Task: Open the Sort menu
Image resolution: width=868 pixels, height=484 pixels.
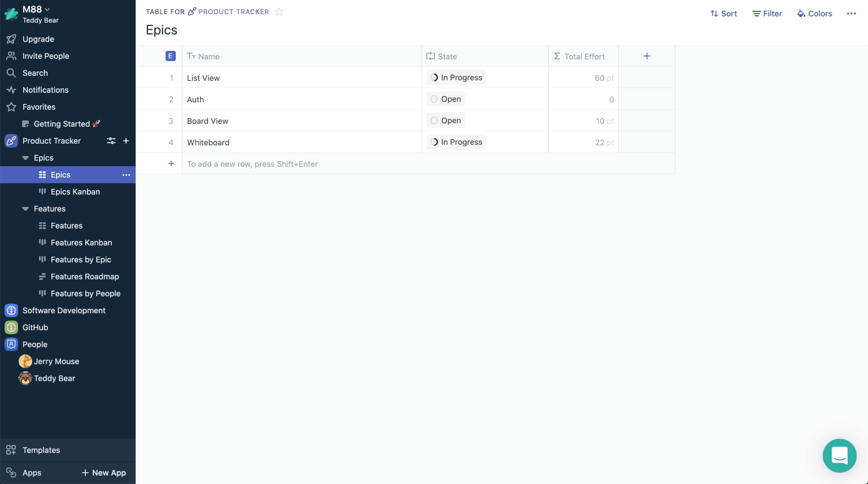Action: tap(723, 14)
